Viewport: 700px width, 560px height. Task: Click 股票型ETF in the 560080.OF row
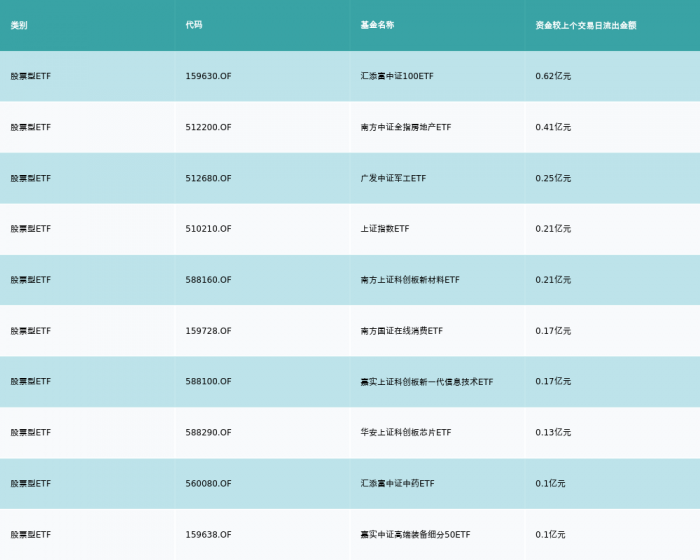(31, 484)
